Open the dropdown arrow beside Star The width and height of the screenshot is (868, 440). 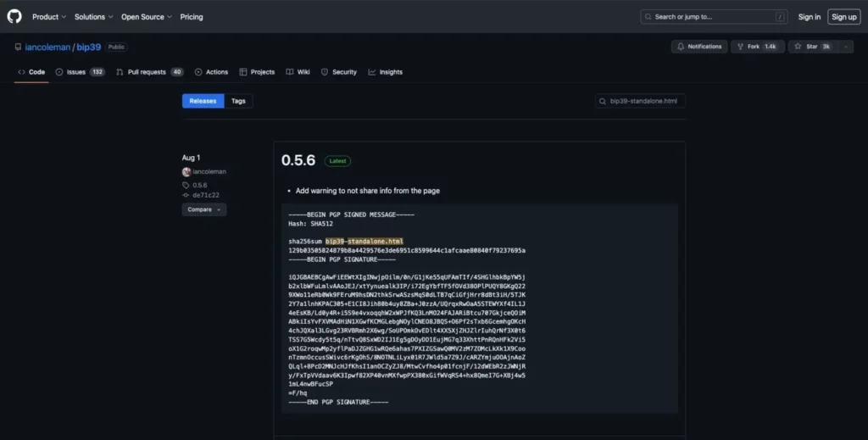pos(845,47)
